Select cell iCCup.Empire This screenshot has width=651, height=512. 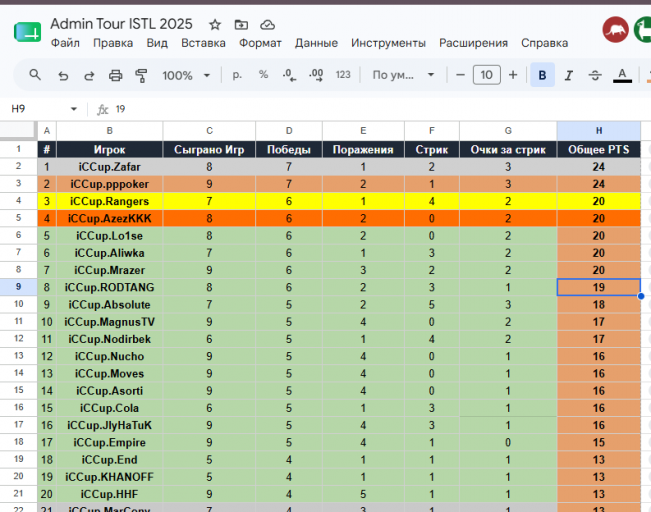coord(110,442)
